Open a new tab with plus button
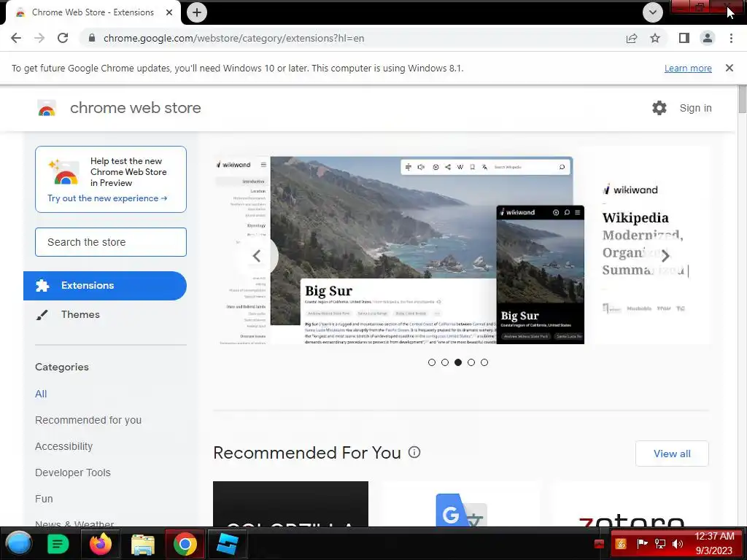The width and height of the screenshot is (747, 560). point(197,12)
